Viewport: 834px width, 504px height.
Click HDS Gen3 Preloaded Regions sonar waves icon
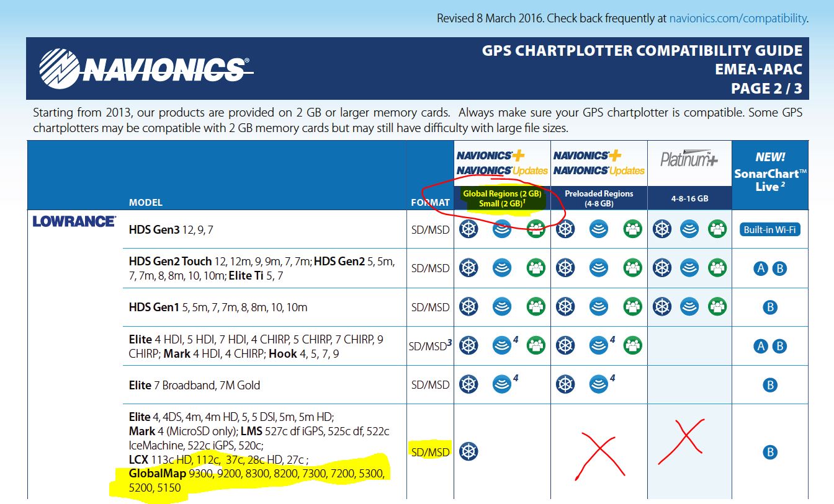point(599,229)
